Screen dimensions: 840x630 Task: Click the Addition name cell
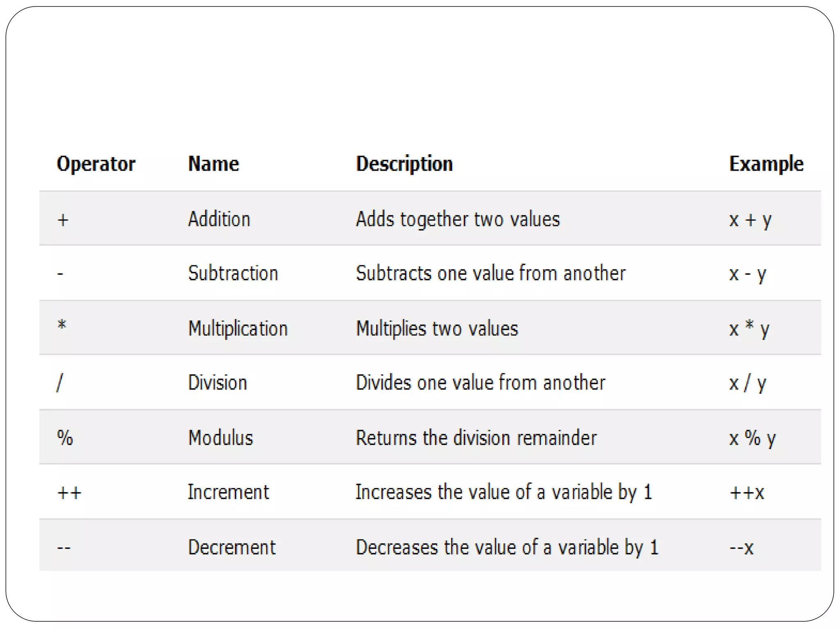(219, 219)
